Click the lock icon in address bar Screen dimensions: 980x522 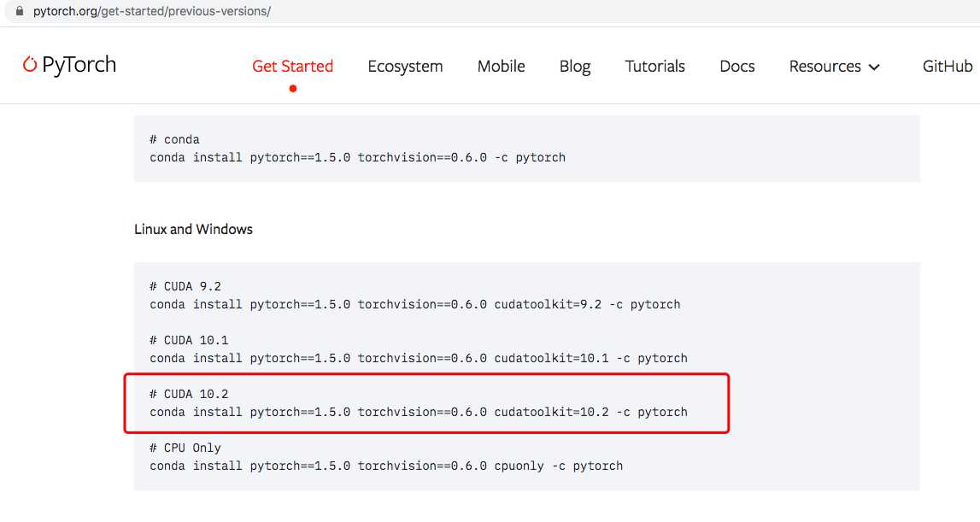point(20,10)
